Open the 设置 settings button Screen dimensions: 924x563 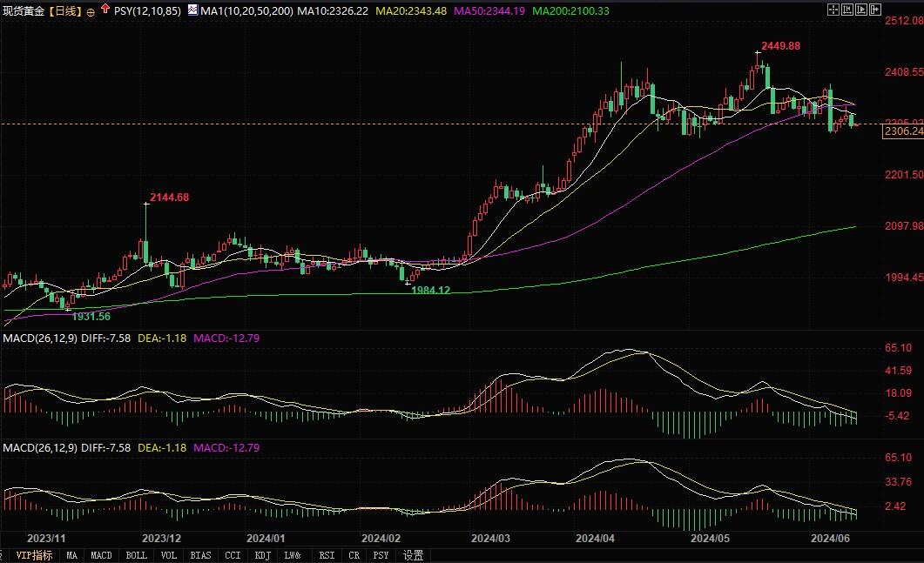[x=413, y=555]
